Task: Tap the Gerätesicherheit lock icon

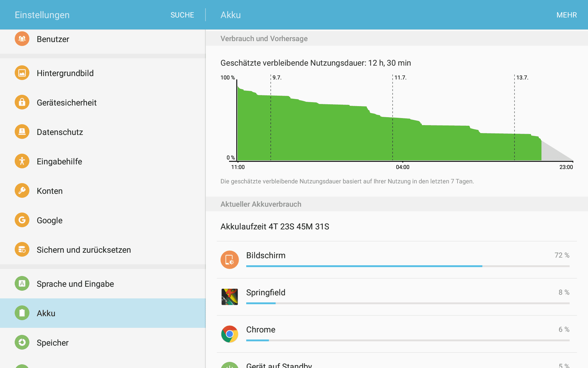Action: pyautogui.click(x=22, y=102)
